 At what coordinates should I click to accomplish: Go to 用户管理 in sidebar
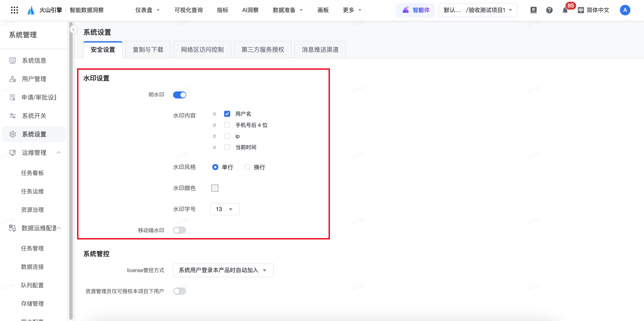(x=34, y=79)
